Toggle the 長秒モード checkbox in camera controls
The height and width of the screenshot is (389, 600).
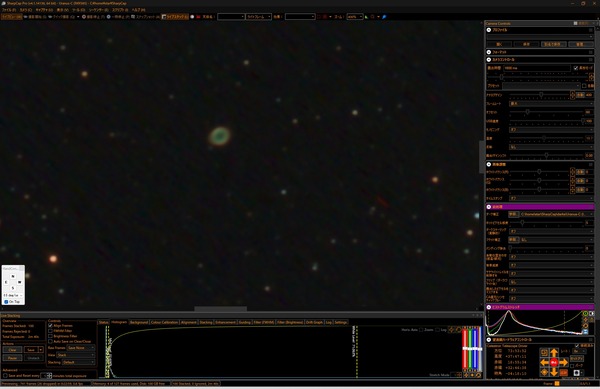(x=576, y=68)
